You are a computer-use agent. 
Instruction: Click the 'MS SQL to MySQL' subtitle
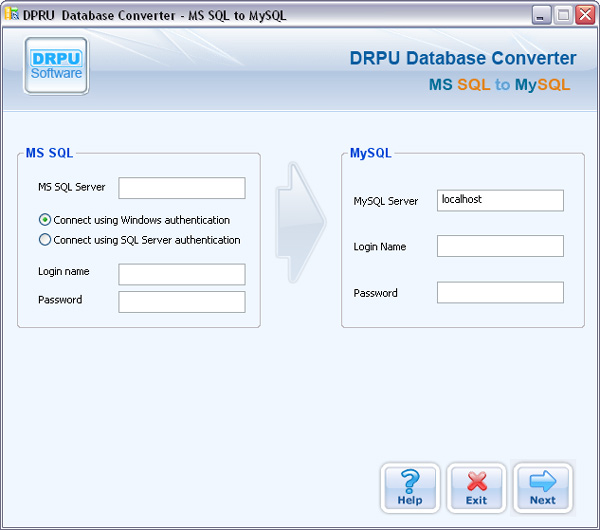click(499, 85)
